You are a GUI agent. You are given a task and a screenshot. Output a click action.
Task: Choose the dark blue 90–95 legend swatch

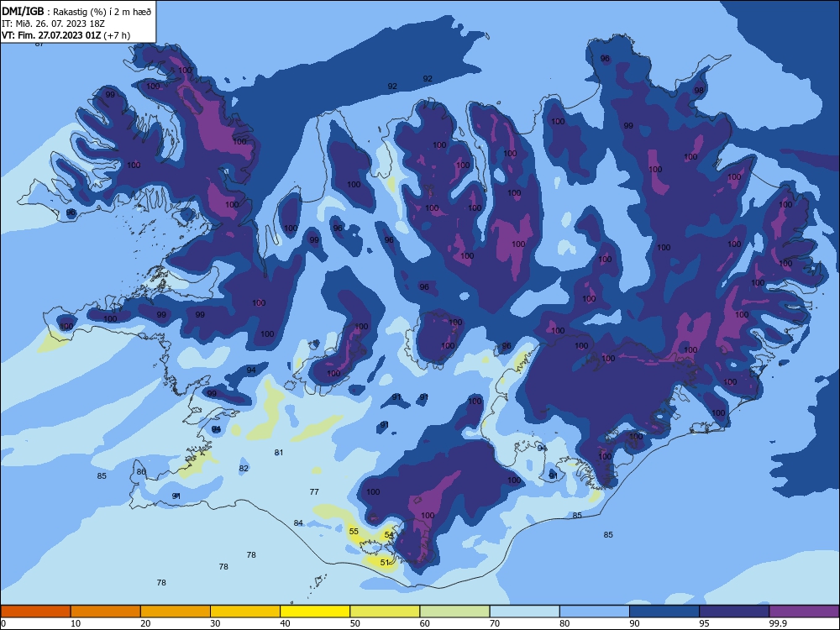[x=664, y=612]
